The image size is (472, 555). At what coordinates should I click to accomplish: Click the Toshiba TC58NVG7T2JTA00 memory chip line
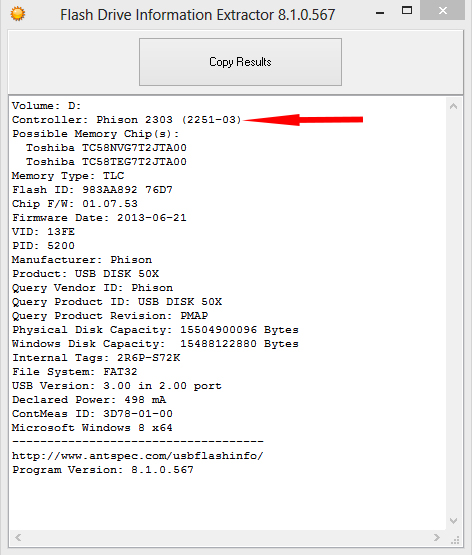coord(106,148)
